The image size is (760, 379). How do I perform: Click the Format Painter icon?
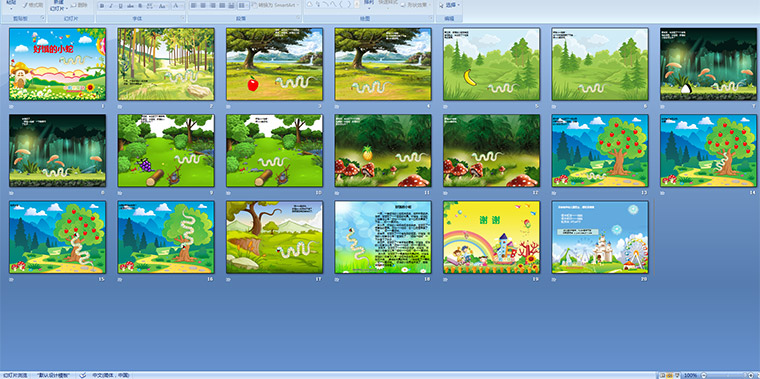click(33, 5)
